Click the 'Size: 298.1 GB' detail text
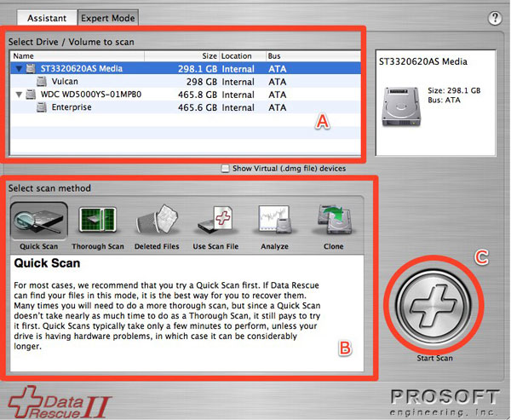511x420 pixels. click(x=454, y=90)
